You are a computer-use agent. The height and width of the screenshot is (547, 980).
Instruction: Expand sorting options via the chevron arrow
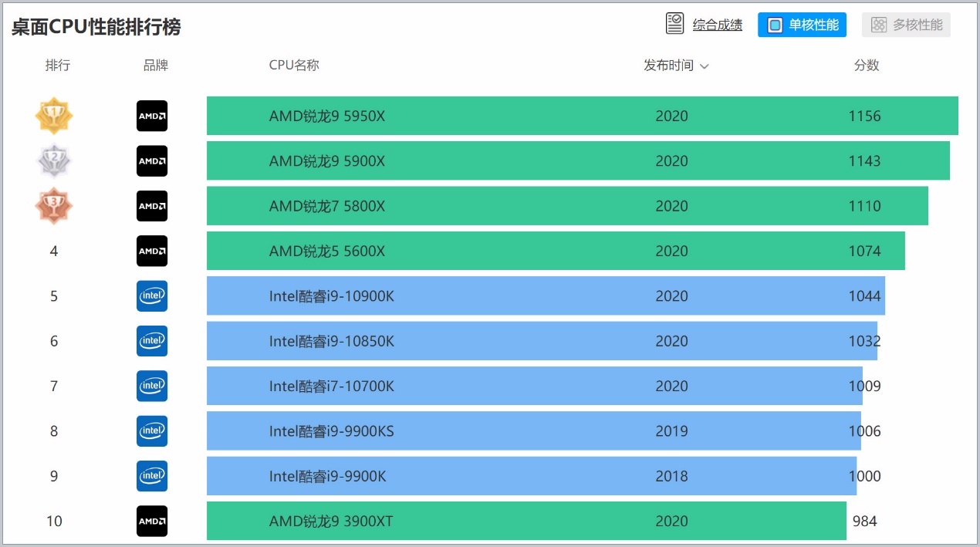(705, 66)
